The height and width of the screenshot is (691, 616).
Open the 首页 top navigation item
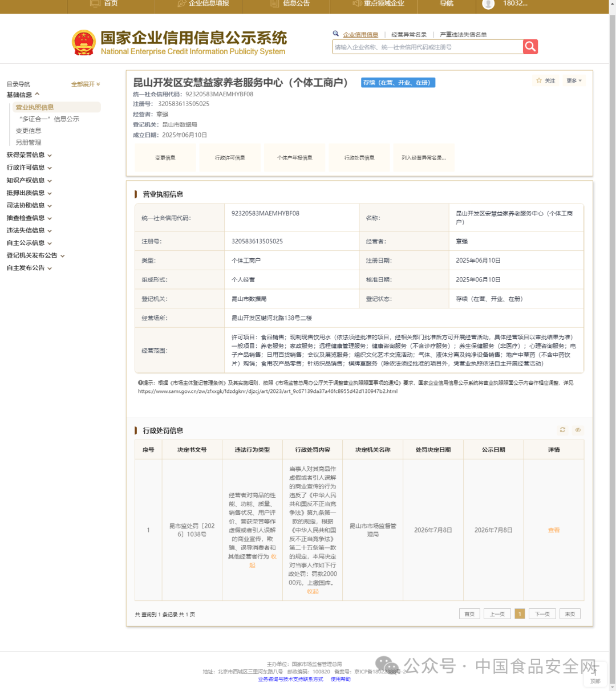pyautogui.click(x=111, y=3)
